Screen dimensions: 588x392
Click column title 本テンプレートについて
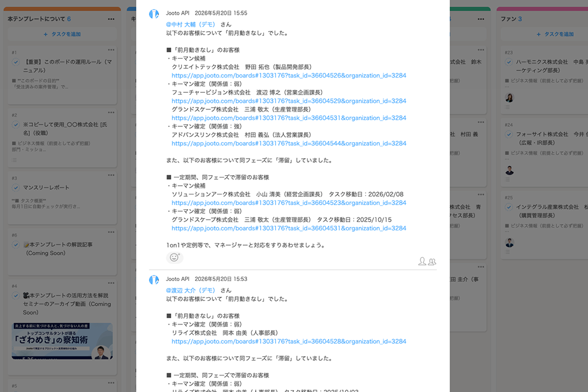[36, 19]
